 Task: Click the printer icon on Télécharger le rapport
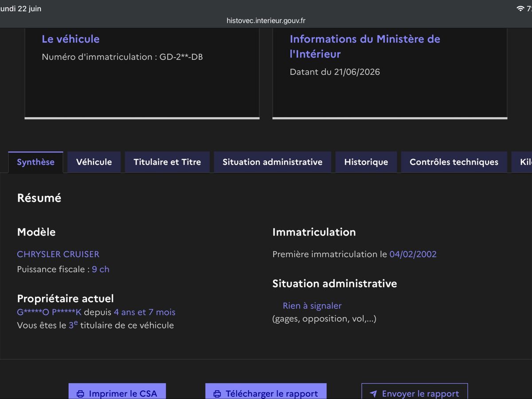[217, 394]
